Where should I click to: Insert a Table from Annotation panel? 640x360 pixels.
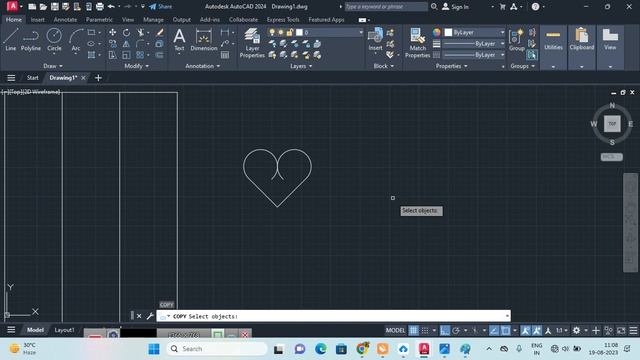(225, 55)
